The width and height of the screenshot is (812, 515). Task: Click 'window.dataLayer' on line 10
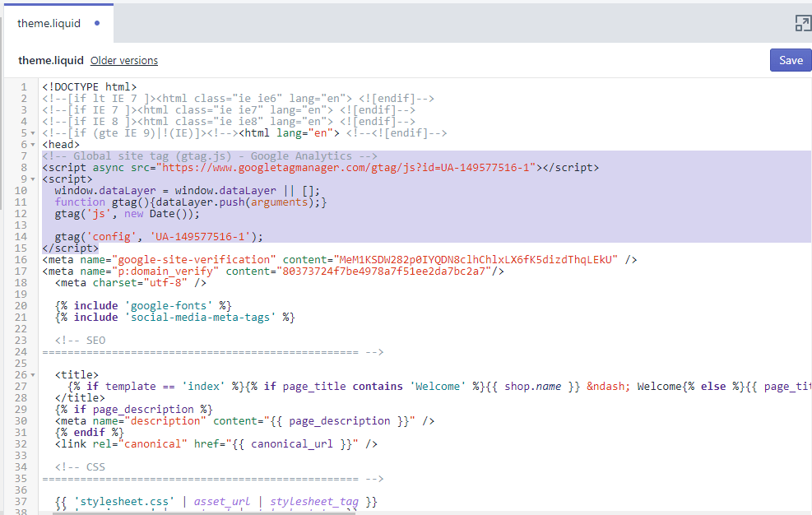click(105, 191)
